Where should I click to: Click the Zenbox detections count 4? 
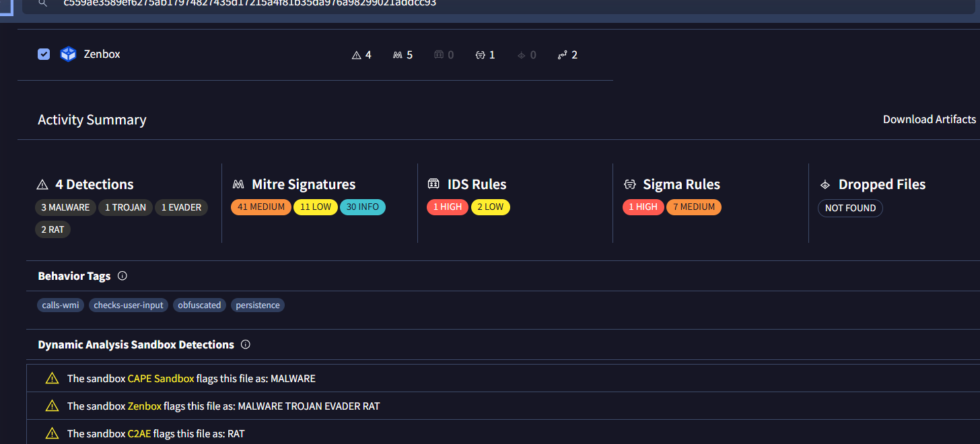click(x=362, y=54)
